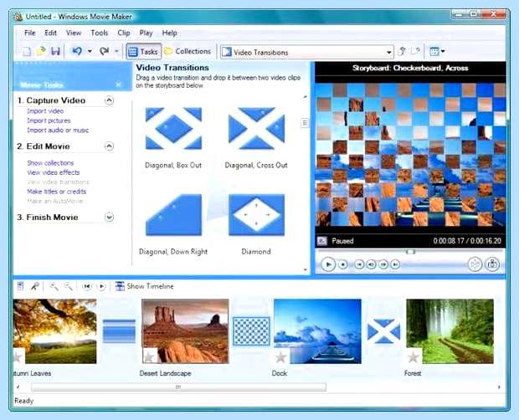
Task: Jump forward to the preview end
Action: pyautogui.click(x=395, y=264)
